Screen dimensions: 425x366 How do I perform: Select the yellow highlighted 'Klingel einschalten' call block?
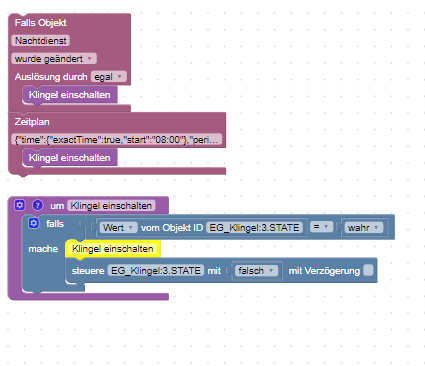(x=113, y=249)
